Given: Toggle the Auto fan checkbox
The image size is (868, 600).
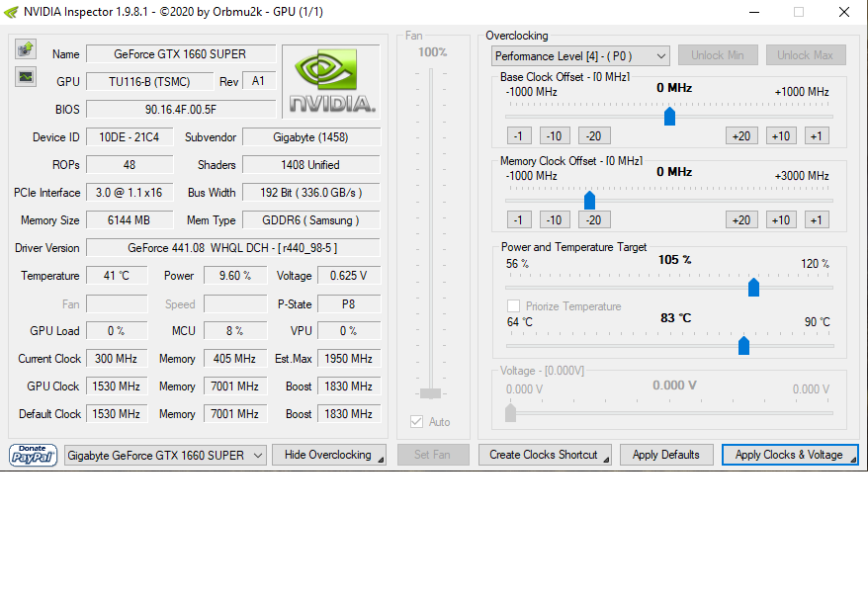Looking at the screenshot, I should tap(417, 422).
